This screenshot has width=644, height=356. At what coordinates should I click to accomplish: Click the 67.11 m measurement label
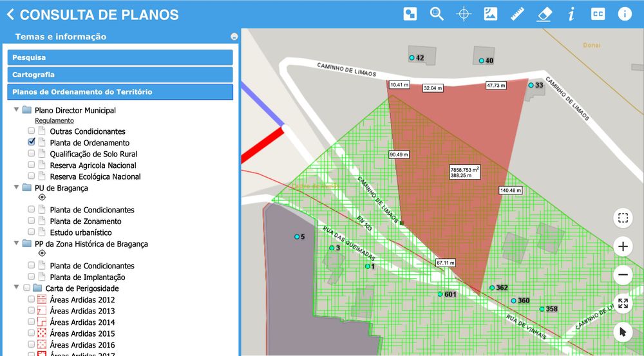(446, 263)
